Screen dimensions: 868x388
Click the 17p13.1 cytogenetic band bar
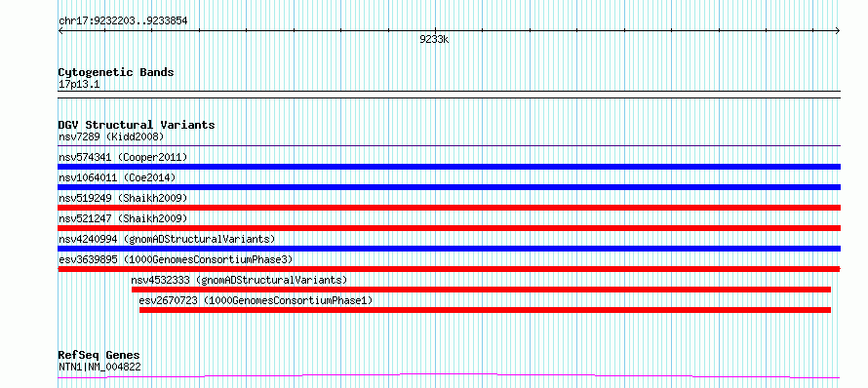click(x=449, y=95)
